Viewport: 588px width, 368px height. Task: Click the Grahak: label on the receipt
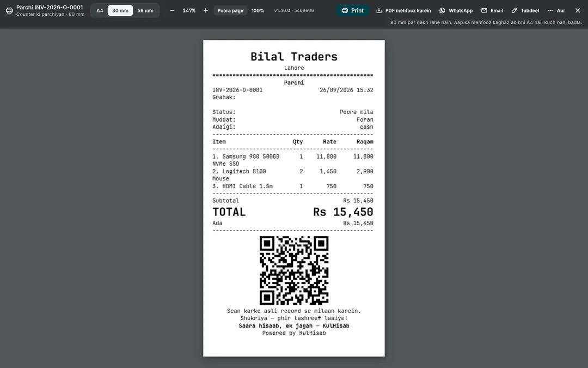click(x=224, y=97)
